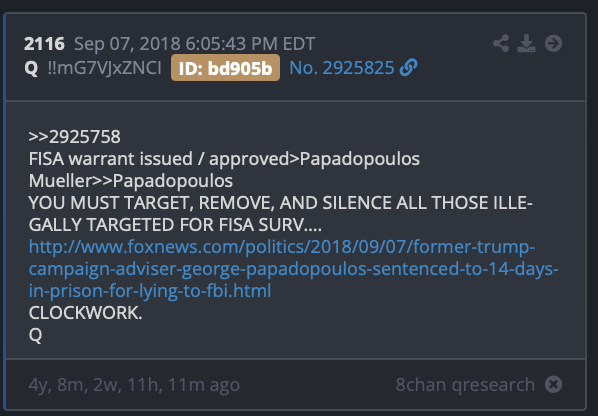Select the ID: bd905b badge
The height and width of the screenshot is (416, 598).
225,68
